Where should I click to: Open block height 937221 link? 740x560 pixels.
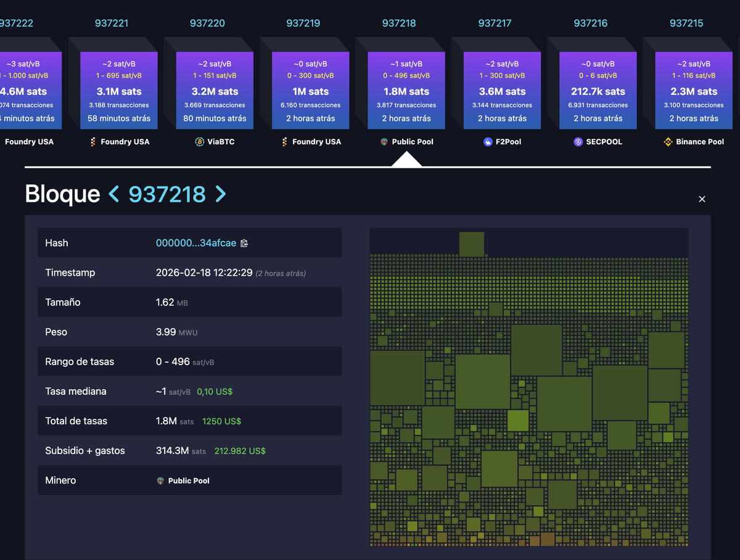click(x=112, y=23)
